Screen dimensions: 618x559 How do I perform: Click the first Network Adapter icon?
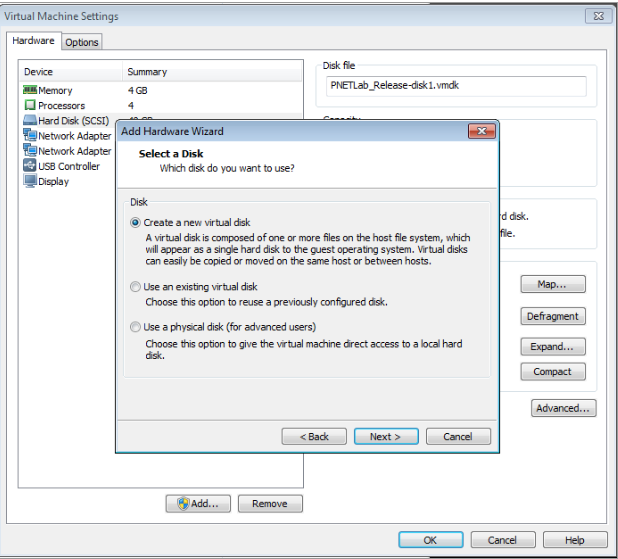[x=30, y=136]
